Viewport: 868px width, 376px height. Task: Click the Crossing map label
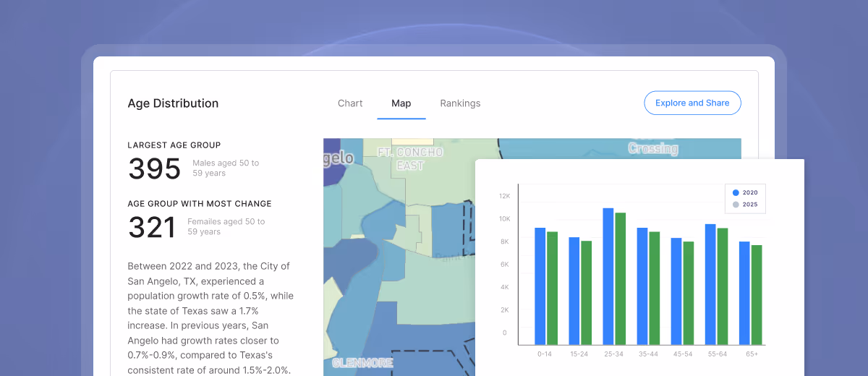[x=653, y=149]
